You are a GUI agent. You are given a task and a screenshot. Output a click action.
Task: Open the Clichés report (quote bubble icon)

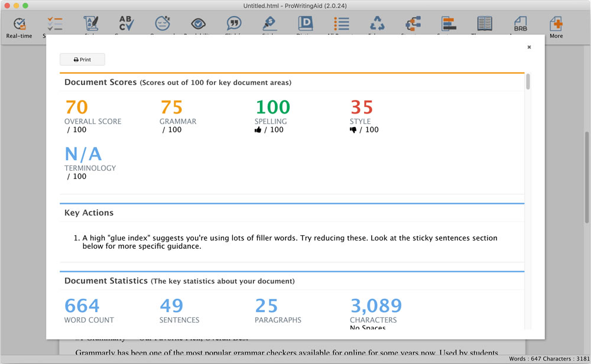(x=234, y=24)
